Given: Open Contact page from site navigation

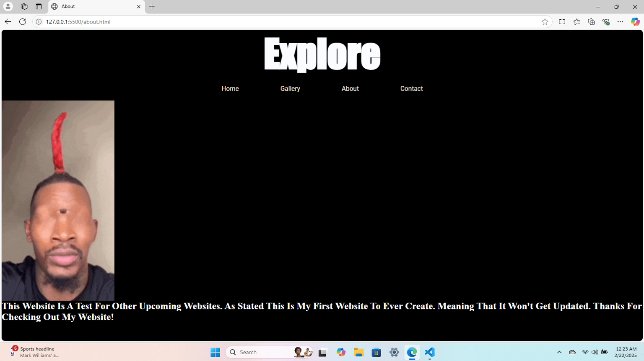Looking at the screenshot, I should pyautogui.click(x=411, y=89).
